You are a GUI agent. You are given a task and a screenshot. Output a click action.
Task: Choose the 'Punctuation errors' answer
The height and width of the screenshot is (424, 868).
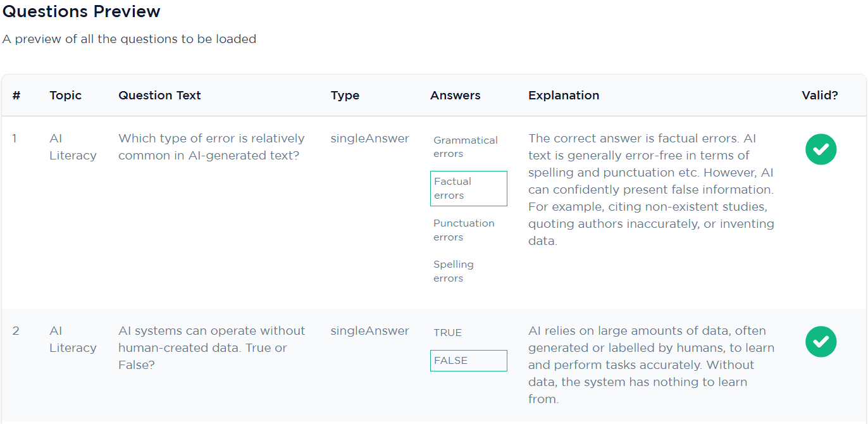464,230
